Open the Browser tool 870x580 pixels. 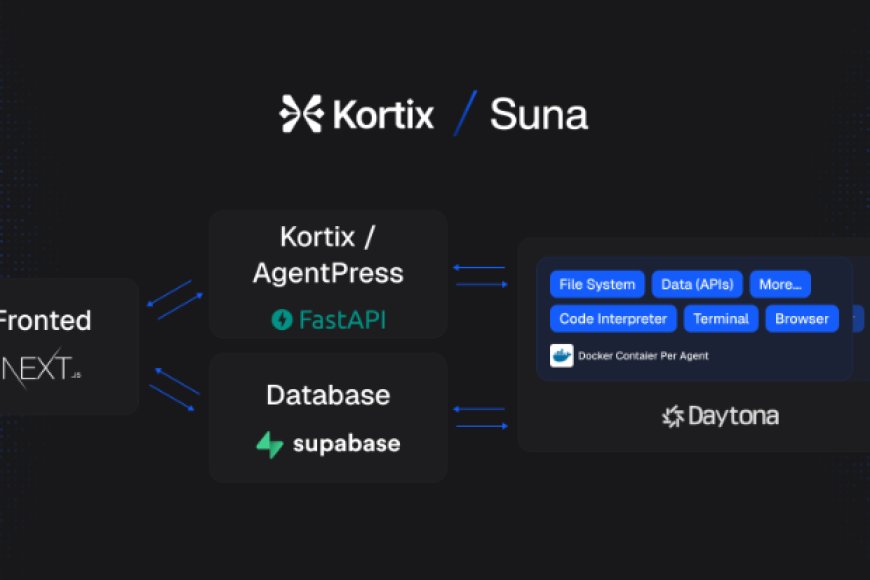pyautogui.click(x=802, y=319)
